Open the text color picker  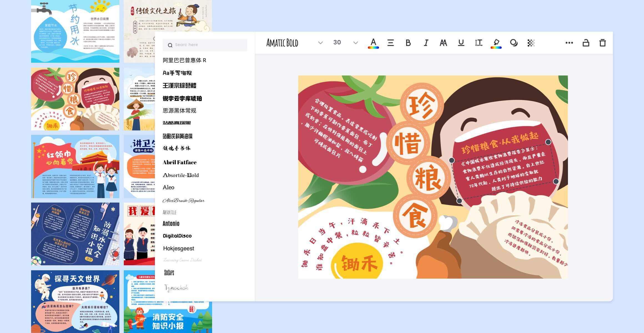(373, 43)
